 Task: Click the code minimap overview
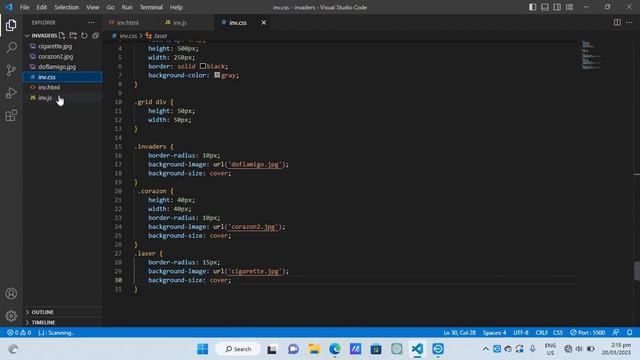coord(591,55)
